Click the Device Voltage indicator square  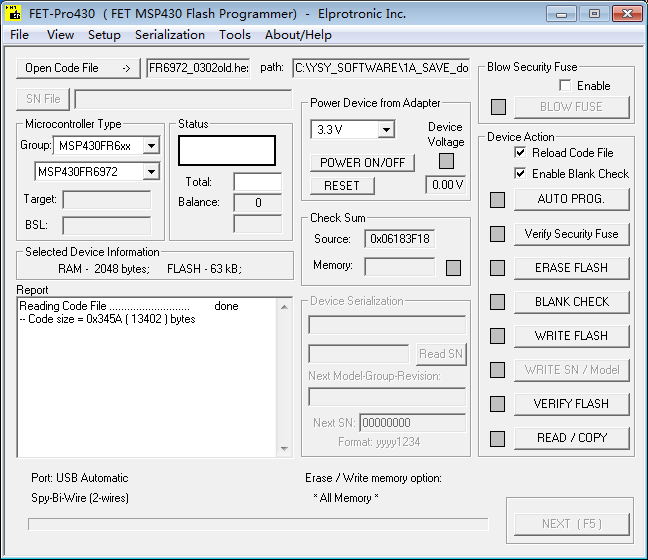[x=446, y=161]
